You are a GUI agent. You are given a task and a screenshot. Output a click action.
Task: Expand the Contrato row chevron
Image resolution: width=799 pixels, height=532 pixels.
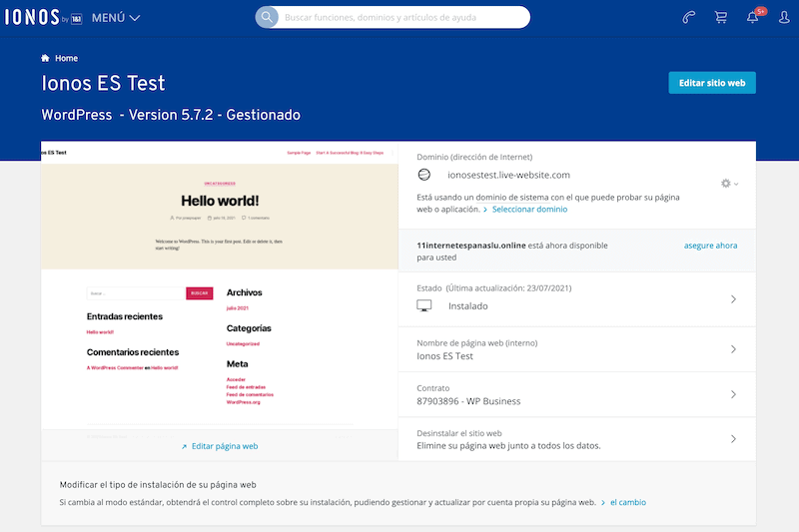(733, 394)
